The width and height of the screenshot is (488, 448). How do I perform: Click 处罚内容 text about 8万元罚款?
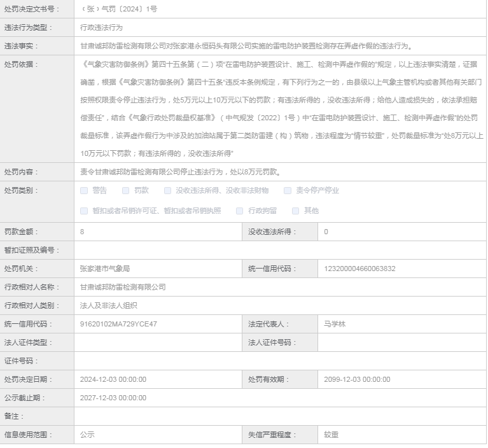[x=181, y=172]
